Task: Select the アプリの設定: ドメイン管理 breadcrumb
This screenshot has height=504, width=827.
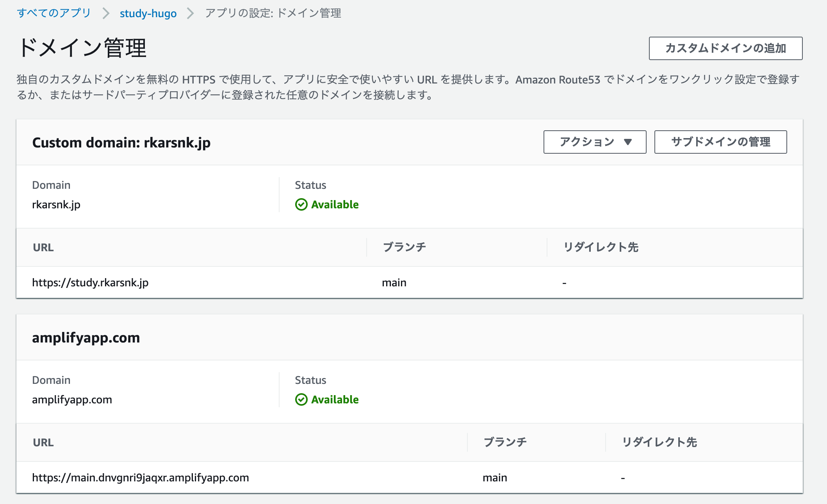Action: coord(273,13)
